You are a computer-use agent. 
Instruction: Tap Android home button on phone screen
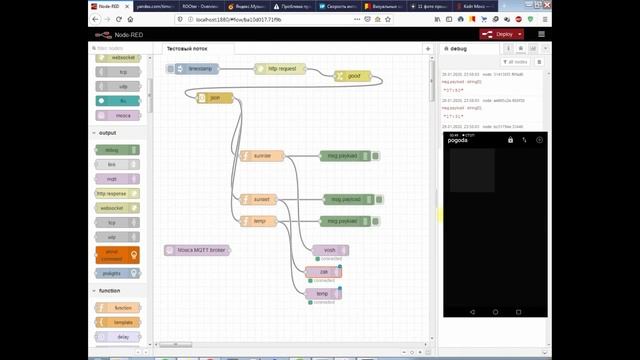495,312
